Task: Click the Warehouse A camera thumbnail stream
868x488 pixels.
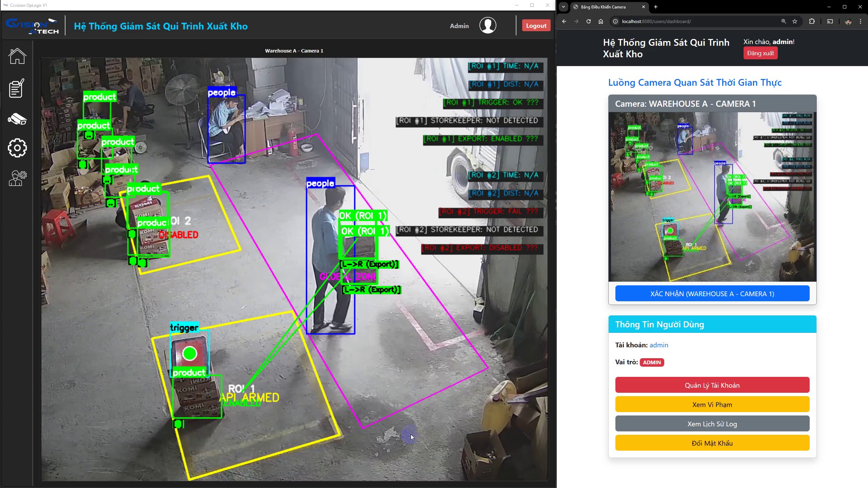Action: (x=712, y=197)
